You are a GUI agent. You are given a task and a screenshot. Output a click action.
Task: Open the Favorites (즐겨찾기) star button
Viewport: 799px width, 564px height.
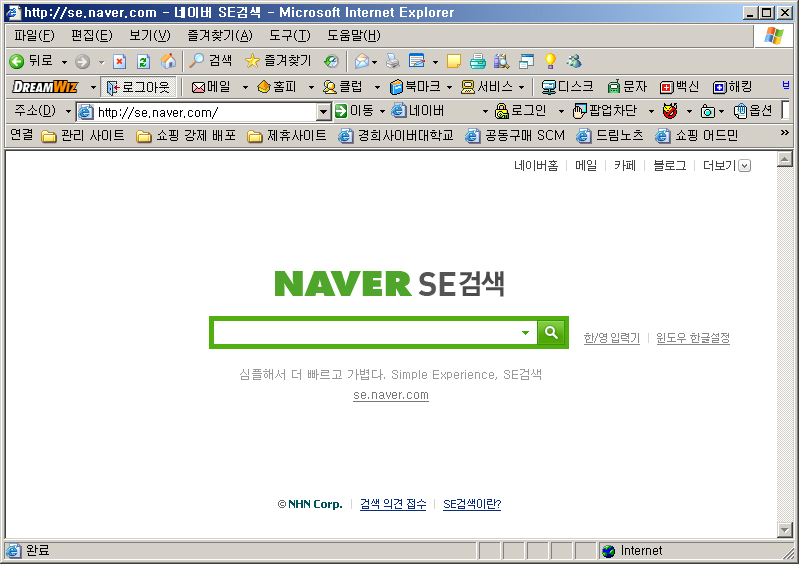278,61
